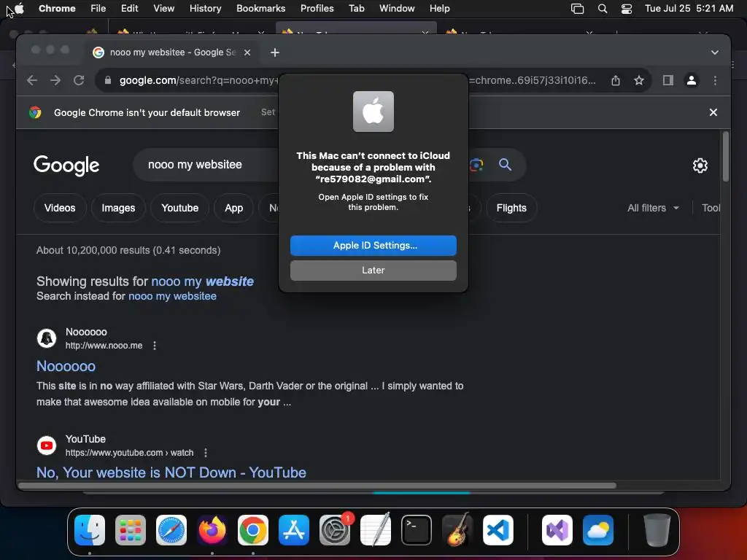
Task: Open Spotlight search in menu bar
Action: pos(602,9)
